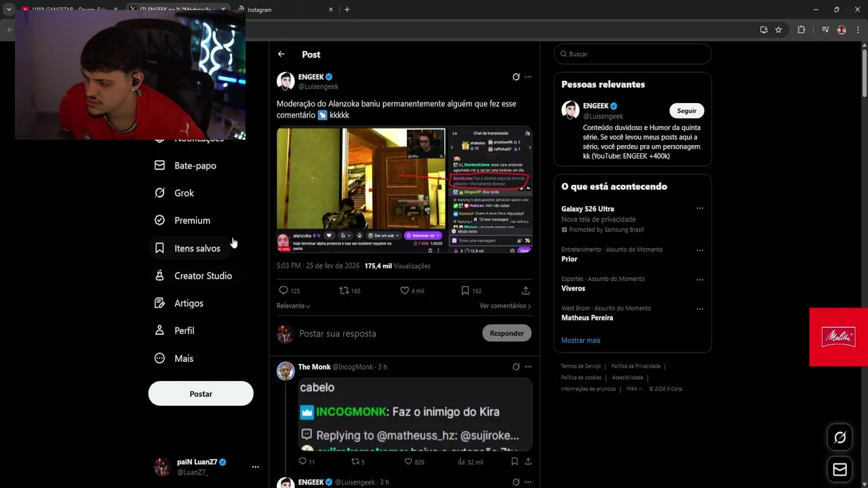
Task: Like the post with 4 mil likes
Action: click(405, 291)
